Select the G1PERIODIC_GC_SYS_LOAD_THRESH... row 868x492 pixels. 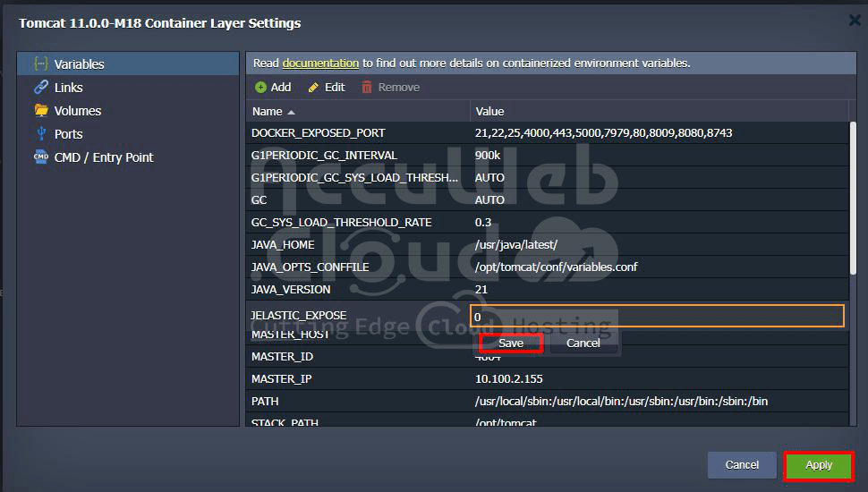pyautogui.click(x=548, y=177)
